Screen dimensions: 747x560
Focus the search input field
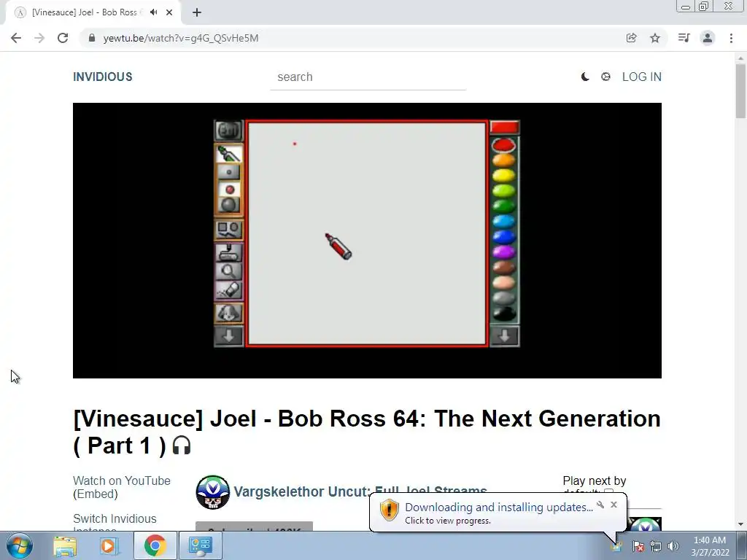tap(368, 77)
